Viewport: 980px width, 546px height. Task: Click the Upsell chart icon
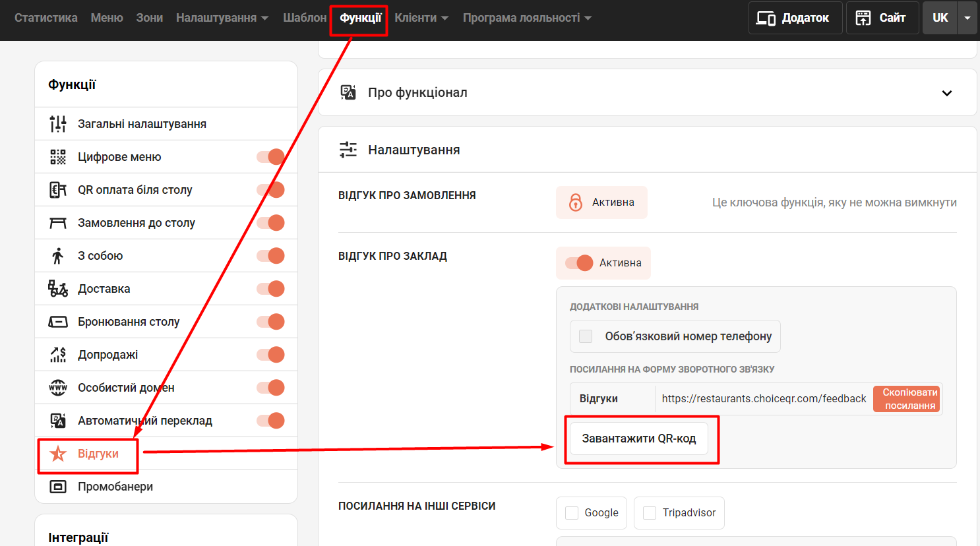point(58,355)
